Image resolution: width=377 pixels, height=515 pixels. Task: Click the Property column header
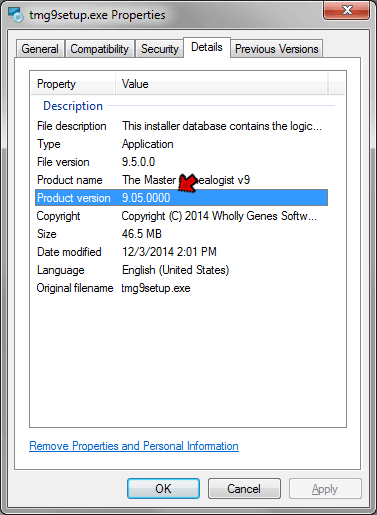coord(73,84)
